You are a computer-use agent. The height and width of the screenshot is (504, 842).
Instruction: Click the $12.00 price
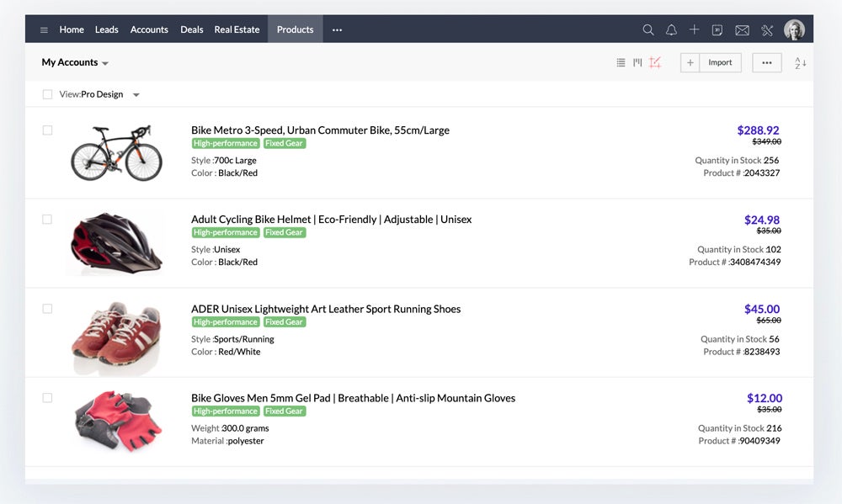tap(765, 398)
